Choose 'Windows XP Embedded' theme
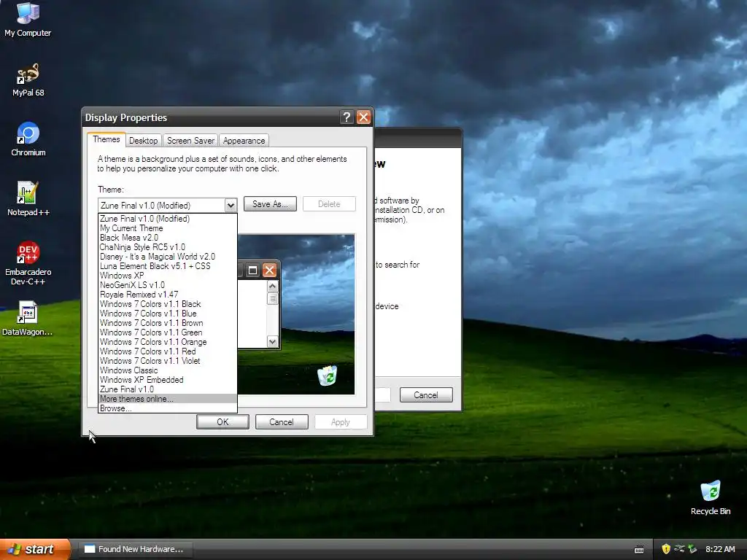Viewport: 747px width, 560px height. click(x=167, y=380)
